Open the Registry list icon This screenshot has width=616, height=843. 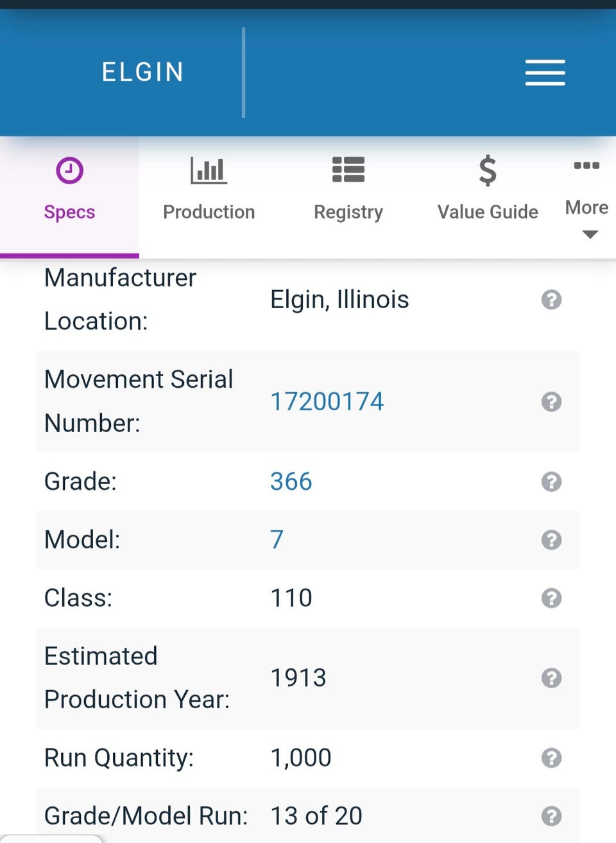point(348,170)
